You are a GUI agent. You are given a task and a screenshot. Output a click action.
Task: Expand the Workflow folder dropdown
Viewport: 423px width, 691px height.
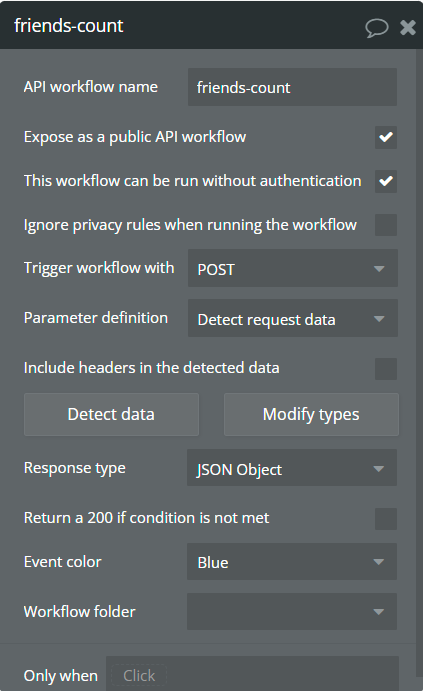coord(292,612)
